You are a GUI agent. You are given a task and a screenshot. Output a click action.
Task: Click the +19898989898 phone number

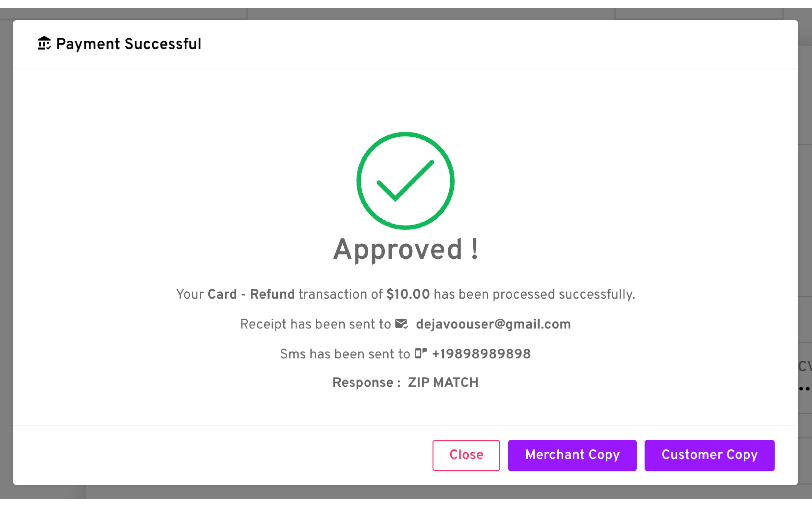point(481,354)
